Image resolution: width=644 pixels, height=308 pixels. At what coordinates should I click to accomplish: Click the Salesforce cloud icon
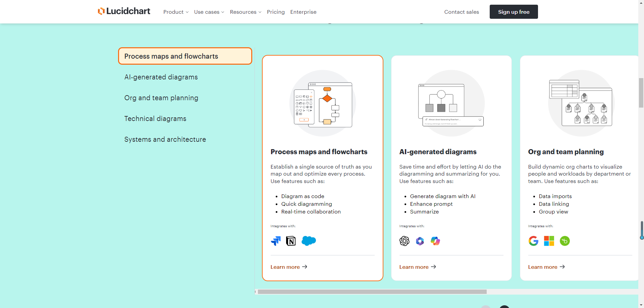pyautogui.click(x=309, y=241)
